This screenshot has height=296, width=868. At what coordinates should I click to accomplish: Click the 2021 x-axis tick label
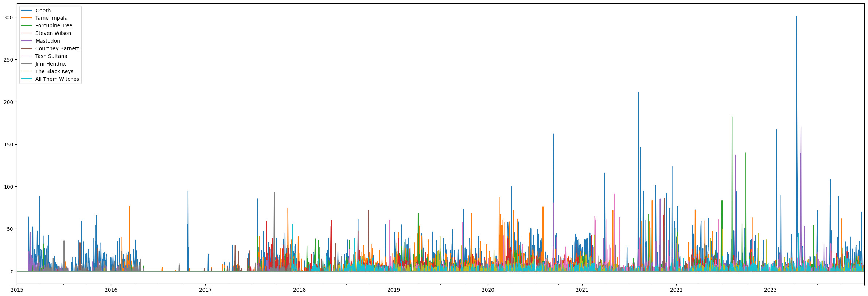582,290
